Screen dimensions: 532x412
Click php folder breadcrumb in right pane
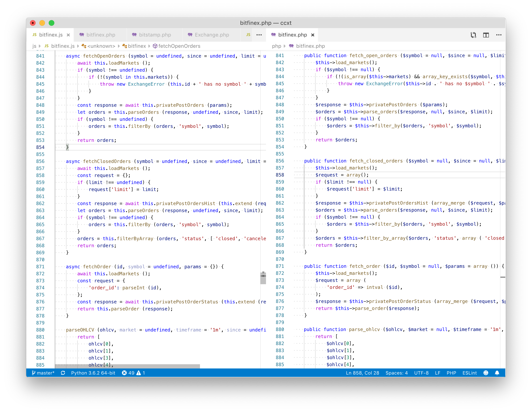[277, 46]
